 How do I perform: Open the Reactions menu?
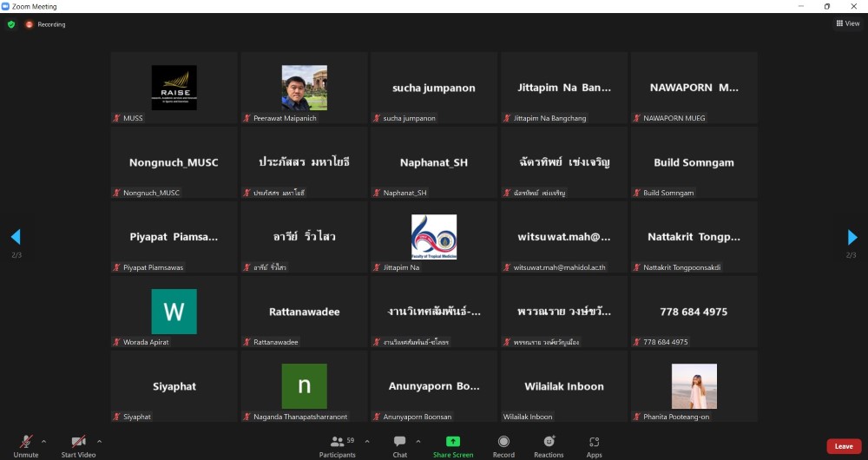[549, 445]
